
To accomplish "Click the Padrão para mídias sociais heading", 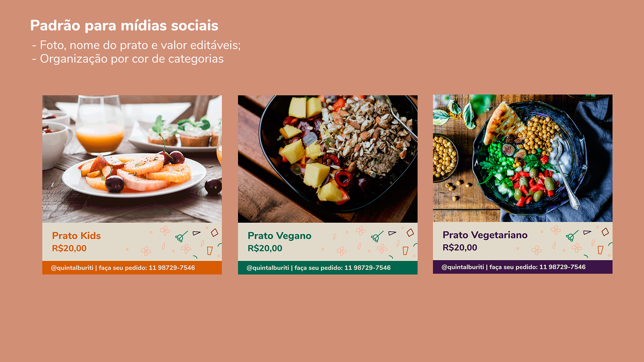I will click(x=124, y=26).
